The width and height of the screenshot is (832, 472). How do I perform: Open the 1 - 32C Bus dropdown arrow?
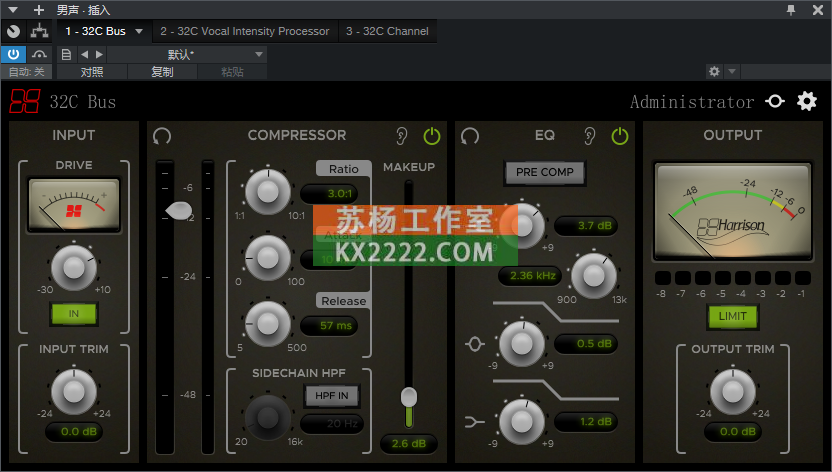(139, 31)
